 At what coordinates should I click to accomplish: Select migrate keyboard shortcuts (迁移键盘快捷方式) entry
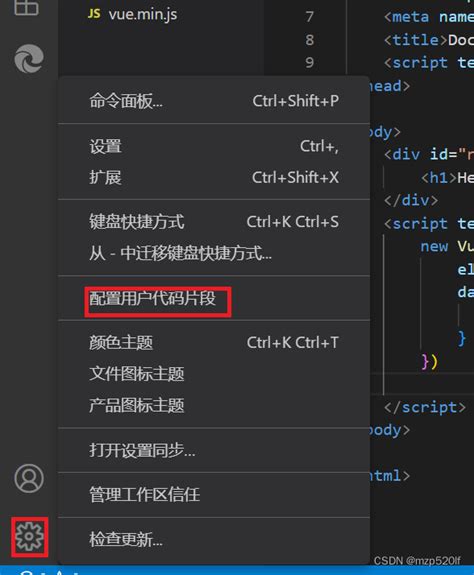coord(214,253)
